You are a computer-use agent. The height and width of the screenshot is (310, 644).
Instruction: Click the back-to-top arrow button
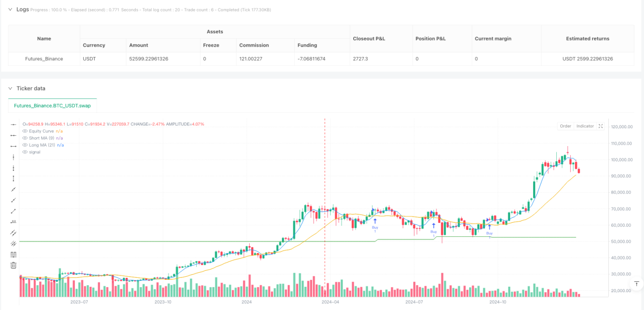(637, 283)
